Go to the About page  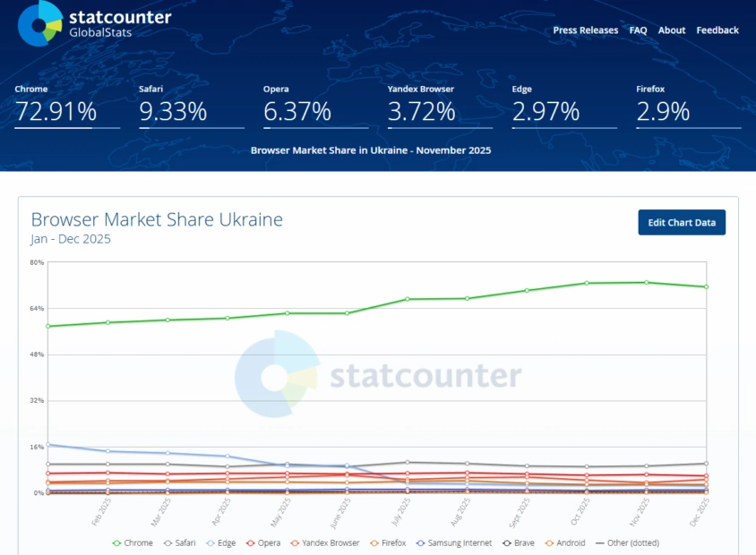(672, 30)
